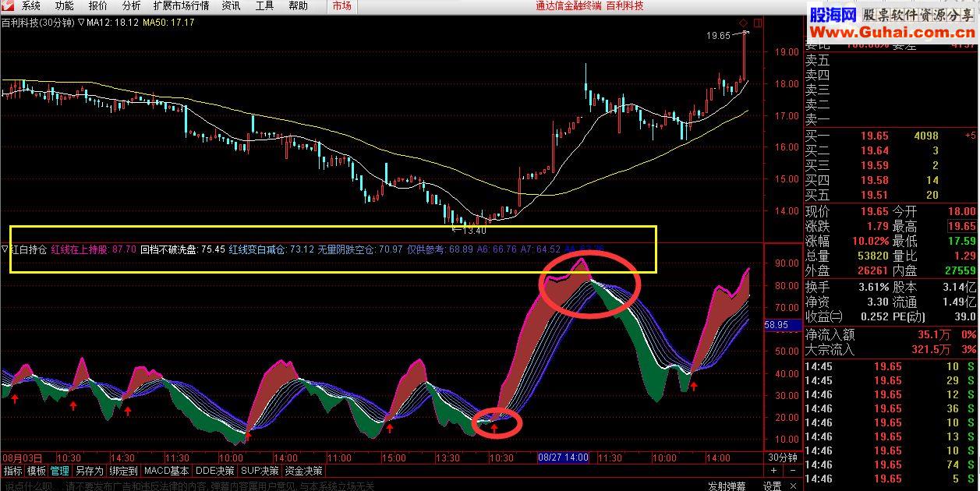Open the 扩展市场行情 menu

click(181, 5)
